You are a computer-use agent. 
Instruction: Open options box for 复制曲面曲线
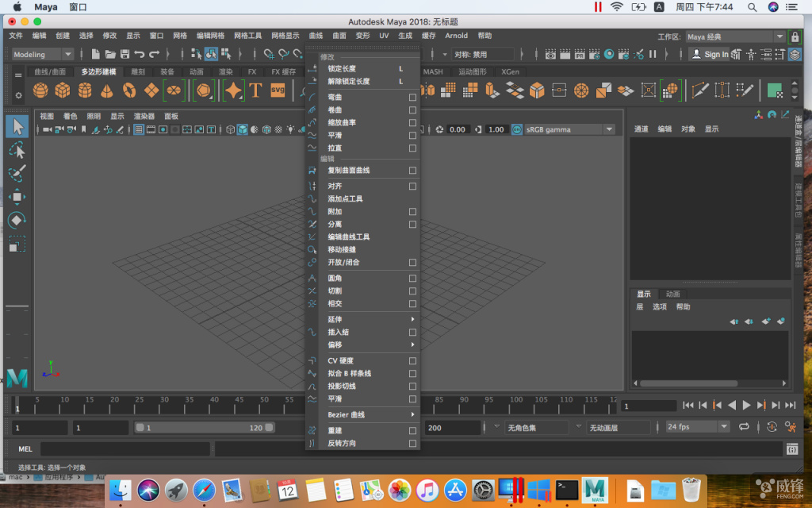[x=412, y=171]
